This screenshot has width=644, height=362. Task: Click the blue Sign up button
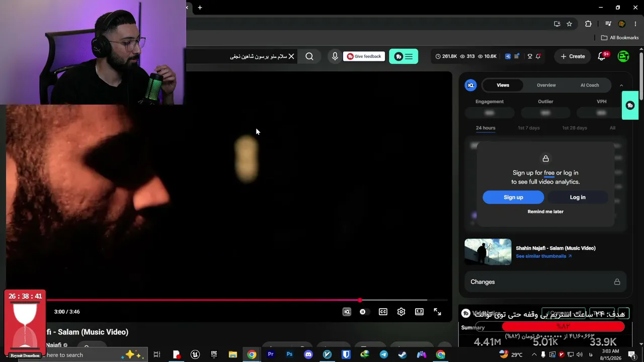point(513,197)
